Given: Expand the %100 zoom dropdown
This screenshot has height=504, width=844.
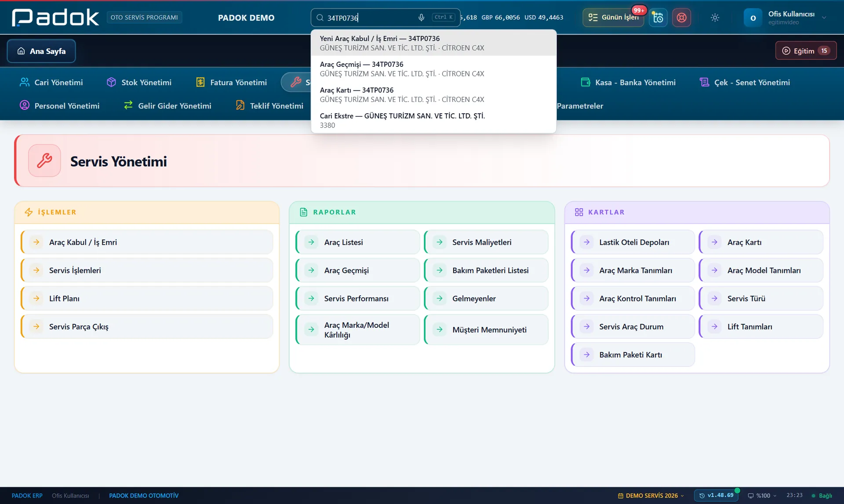Looking at the screenshot, I should pyautogui.click(x=762, y=496).
